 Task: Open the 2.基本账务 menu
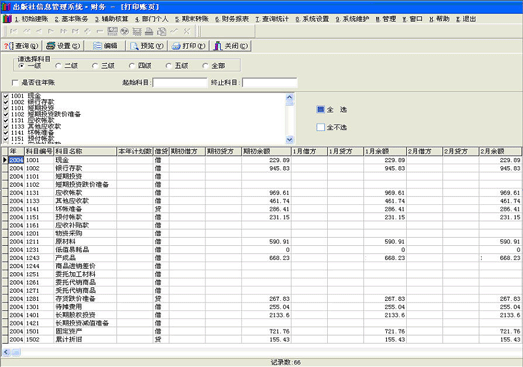(71, 19)
